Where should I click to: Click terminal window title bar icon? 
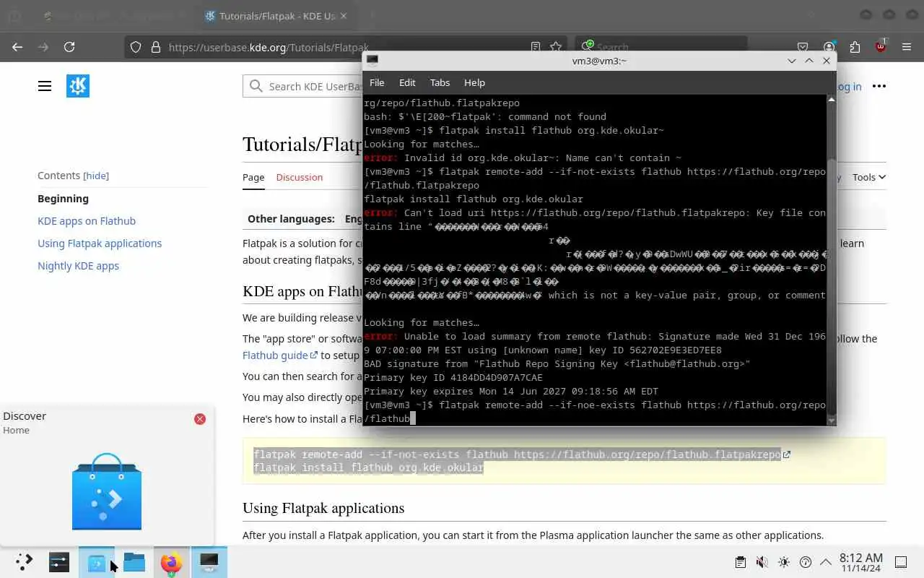[x=372, y=61]
